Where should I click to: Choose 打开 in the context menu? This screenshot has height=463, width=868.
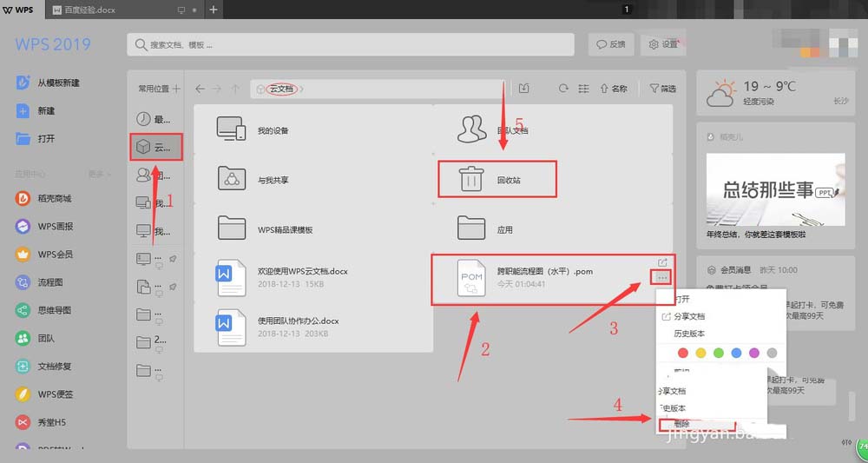coord(682,299)
